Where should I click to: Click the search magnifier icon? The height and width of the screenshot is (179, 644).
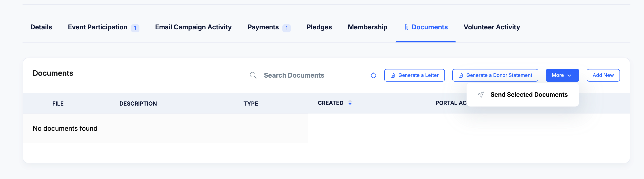point(253,75)
